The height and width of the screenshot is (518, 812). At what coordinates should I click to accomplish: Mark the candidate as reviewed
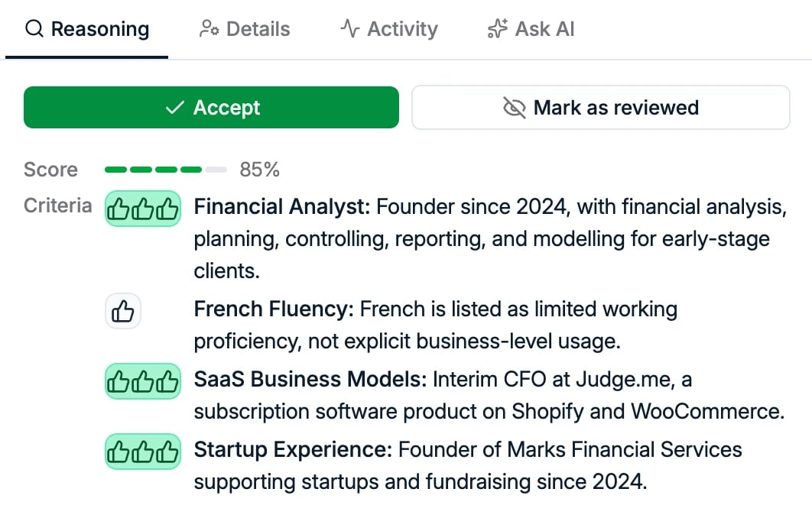[x=601, y=108]
